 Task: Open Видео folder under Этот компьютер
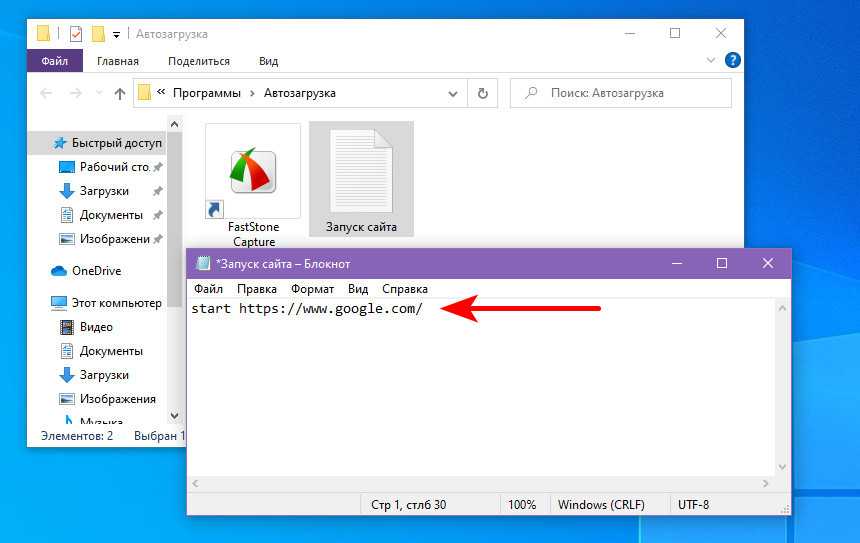point(96,327)
